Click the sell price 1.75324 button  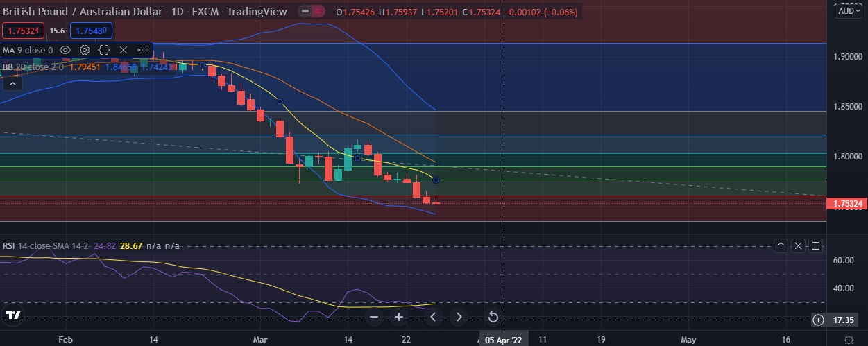click(24, 31)
